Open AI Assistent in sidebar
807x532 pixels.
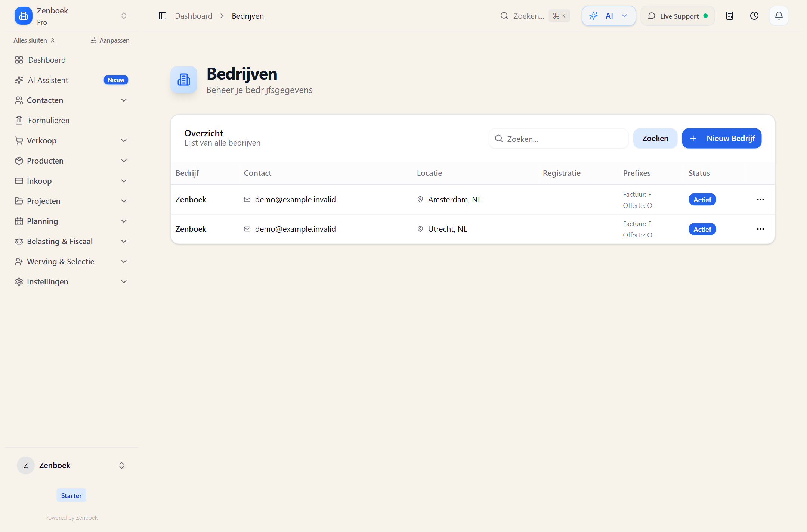pyautogui.click(x=71, y=80)
